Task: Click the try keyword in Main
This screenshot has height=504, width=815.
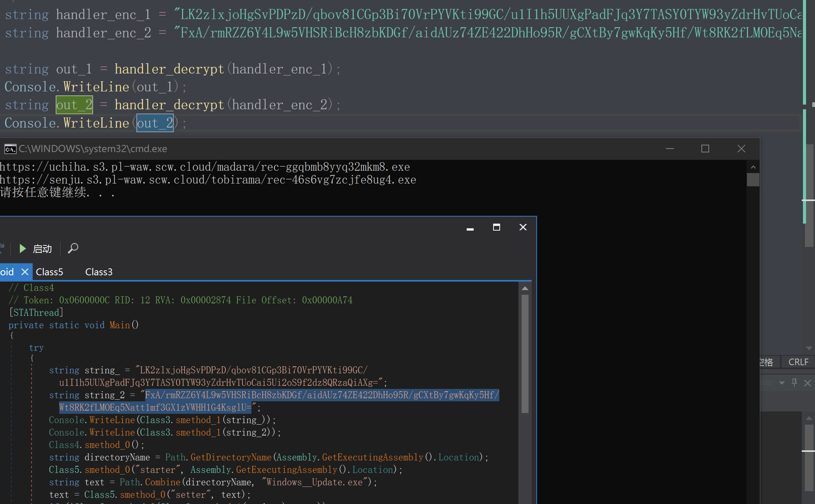Action: pyautogui.click(x=36, y=348)
